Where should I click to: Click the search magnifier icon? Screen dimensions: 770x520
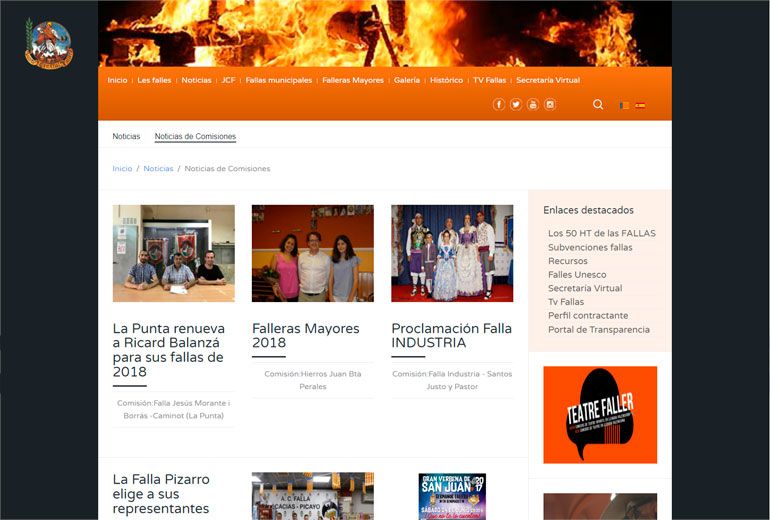click(x=598, y=104)
